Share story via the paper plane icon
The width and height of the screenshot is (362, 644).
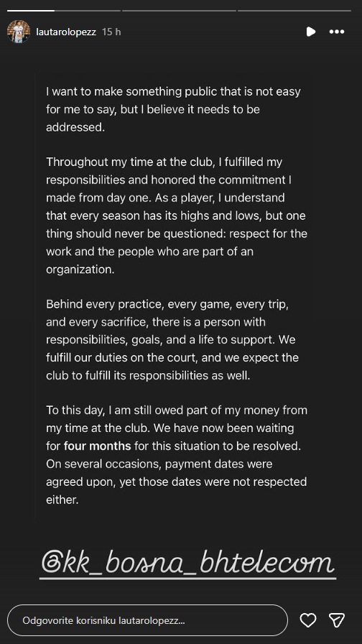click(337, 620)
